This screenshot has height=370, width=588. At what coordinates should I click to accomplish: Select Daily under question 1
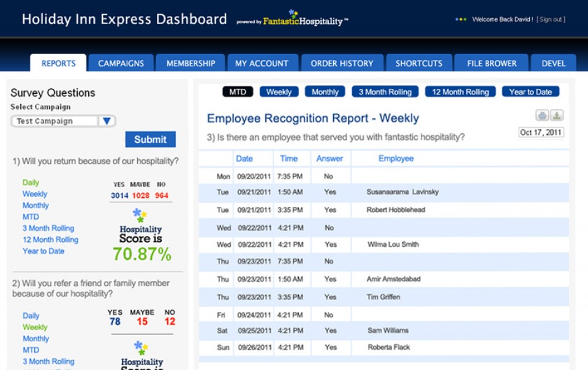(31, 183)
